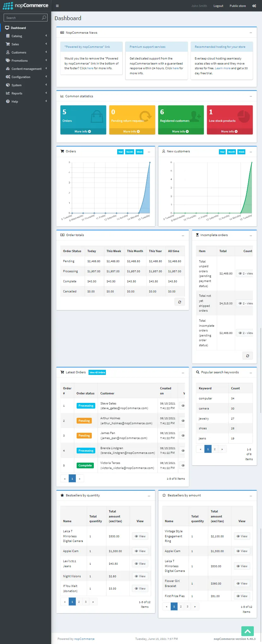The height and width of the screenshot is (644, 262).
Task: Collapse the Latest Orders panel
Action: tap(183, 373)
